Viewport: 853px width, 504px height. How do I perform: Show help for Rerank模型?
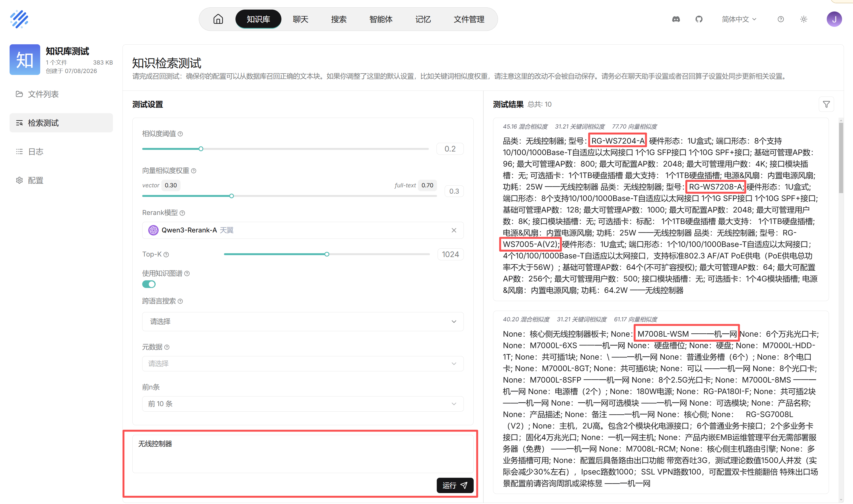coord(182,212)
